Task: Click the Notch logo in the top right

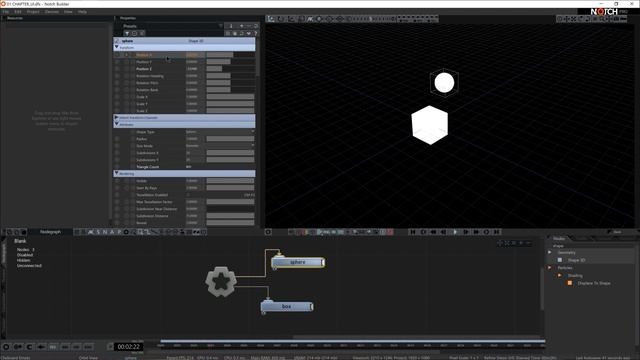Action: (604, 12)
